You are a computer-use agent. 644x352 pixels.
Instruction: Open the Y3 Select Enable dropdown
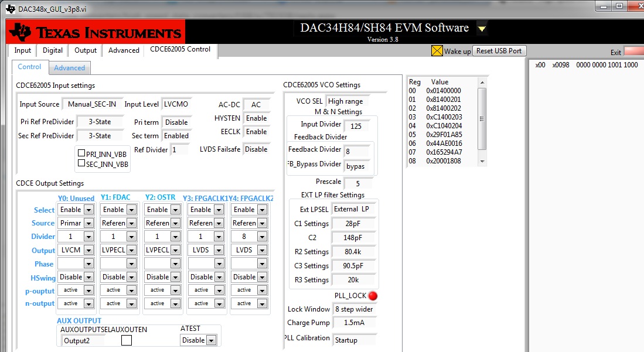[x=219, y=210]
